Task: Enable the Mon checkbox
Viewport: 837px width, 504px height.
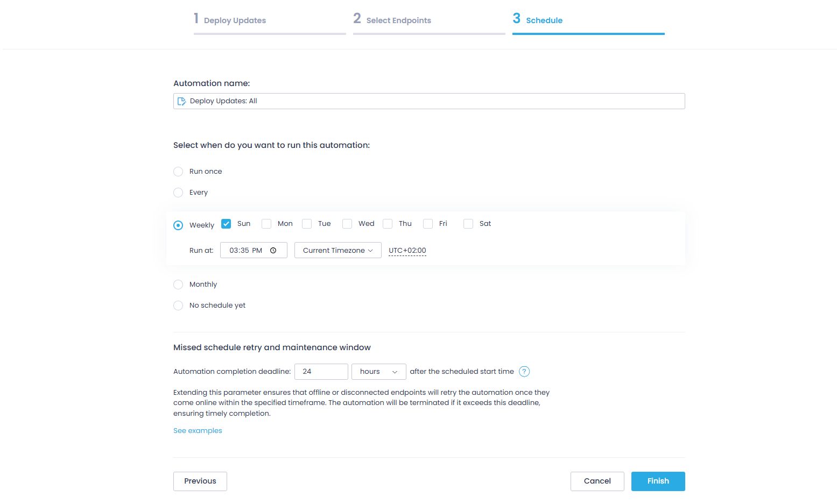Action: pos(266,223)
